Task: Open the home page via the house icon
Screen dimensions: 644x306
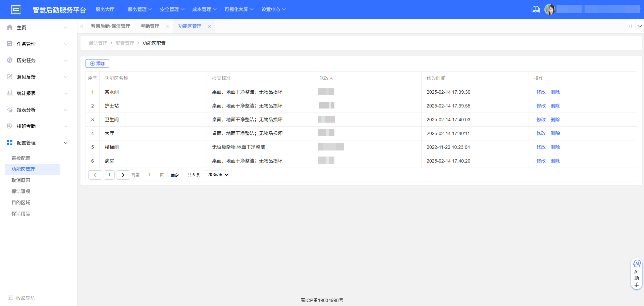Action: (10, 27)
